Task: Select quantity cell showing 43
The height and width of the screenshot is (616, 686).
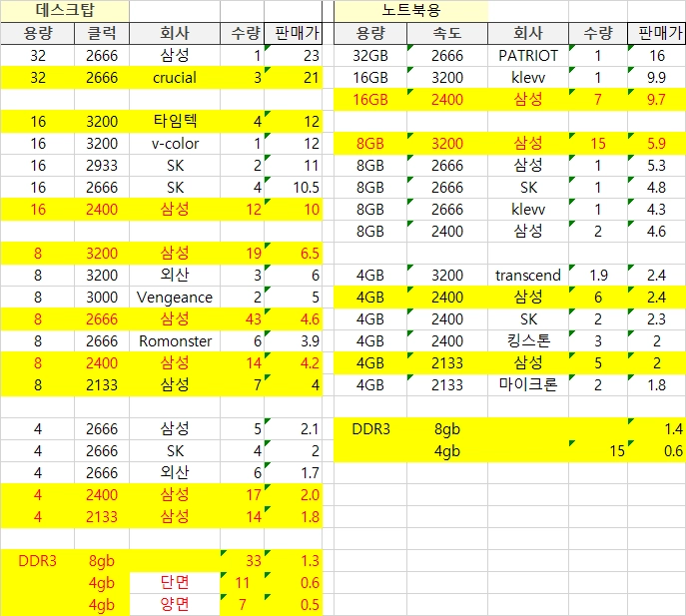Action: pos(242,318)
